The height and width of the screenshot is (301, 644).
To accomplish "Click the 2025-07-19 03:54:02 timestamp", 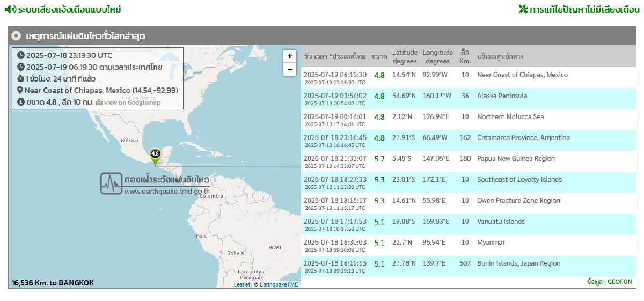I will point(335,96).
